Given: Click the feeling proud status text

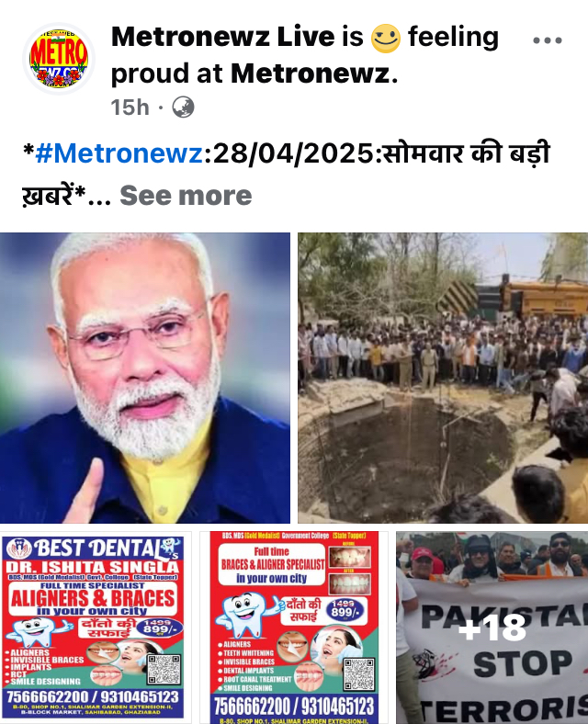Looking at the screenshot, I should (x=305, y=55).
